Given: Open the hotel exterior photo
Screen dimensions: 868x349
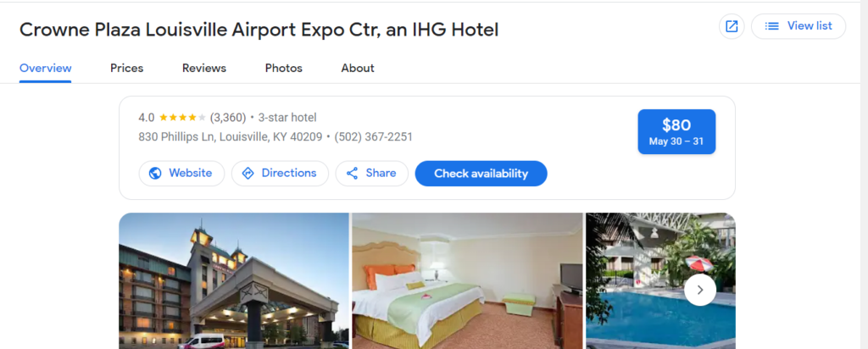Looking at the screenshot, I should coord(234,281).
